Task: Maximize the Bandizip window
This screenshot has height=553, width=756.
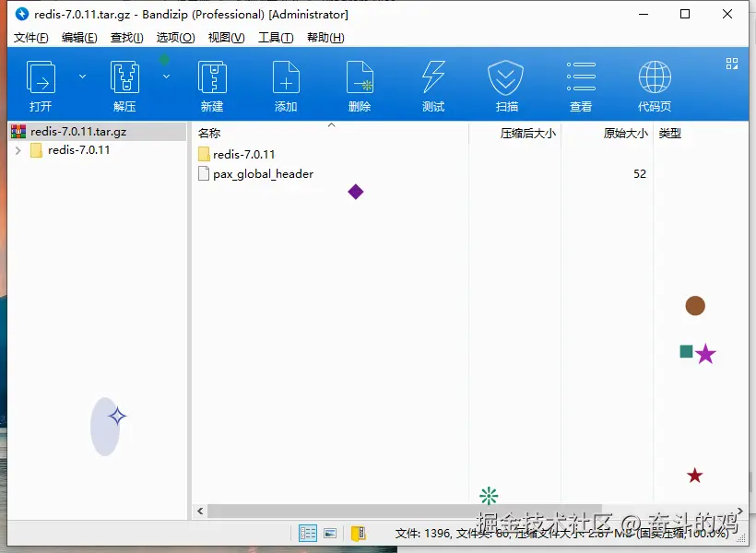Action: pos(685,14)
